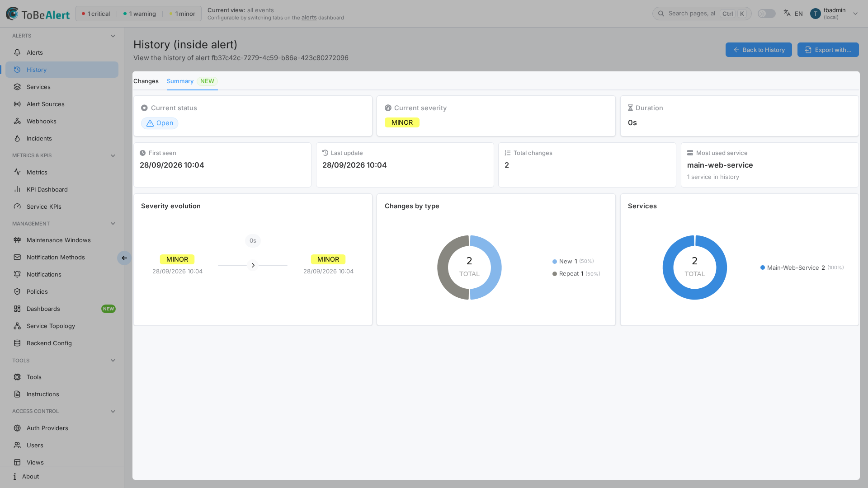Click the Views layout icon
The image size is (868, 488).
tap(17, 462)
